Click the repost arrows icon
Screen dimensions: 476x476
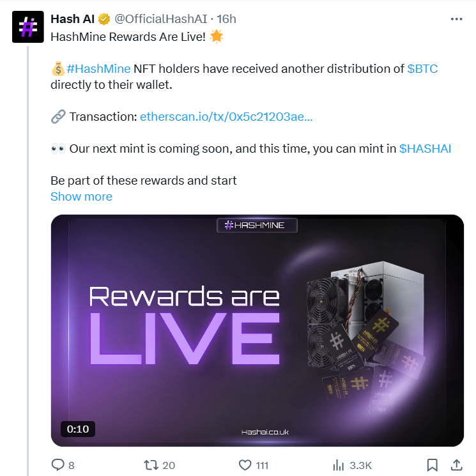click(151, 464)
